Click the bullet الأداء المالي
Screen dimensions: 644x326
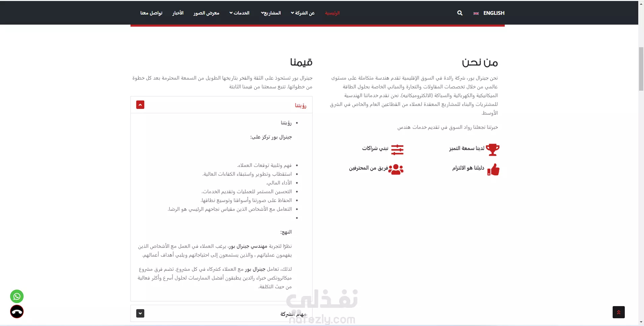[x=279, y=183]
